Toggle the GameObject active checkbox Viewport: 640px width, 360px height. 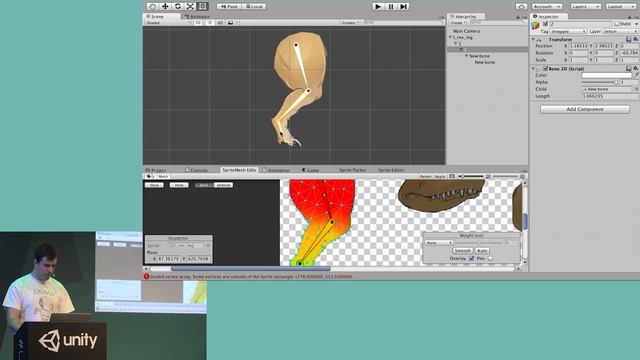tap(545, 24)
